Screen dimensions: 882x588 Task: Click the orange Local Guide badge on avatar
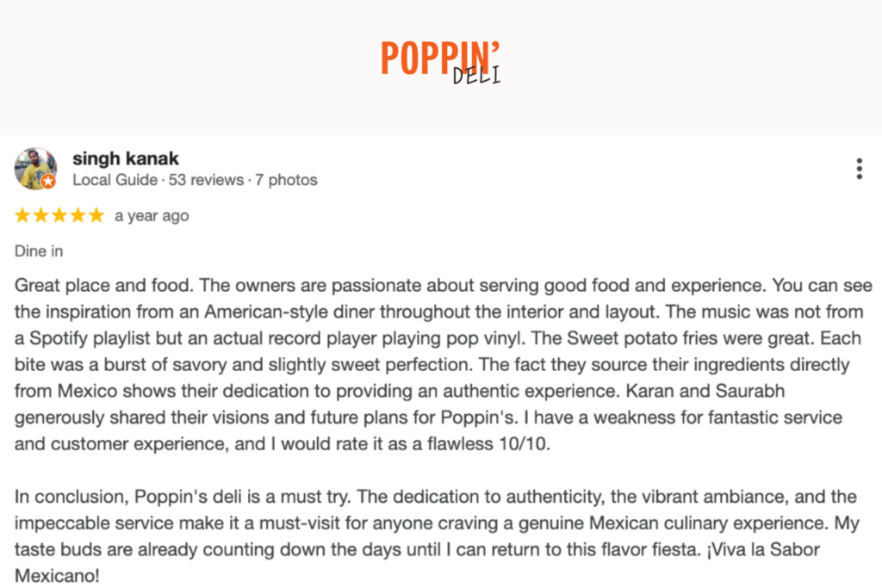(48, 182)
